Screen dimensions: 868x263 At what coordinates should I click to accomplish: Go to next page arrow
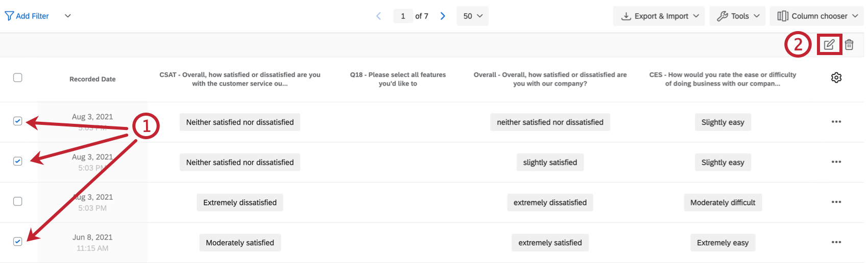[443, 16]
